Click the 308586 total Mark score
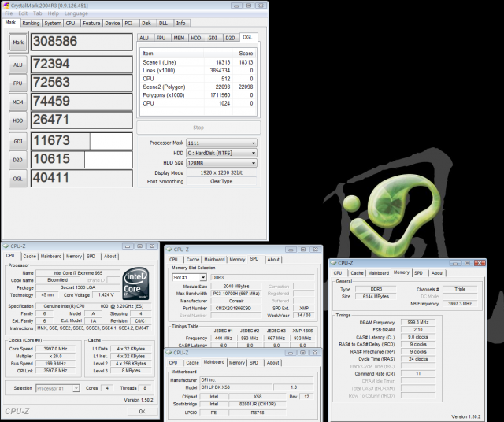The height and width of the screenshot is (422, 504). pyautogui.click(x=82, y=42)
